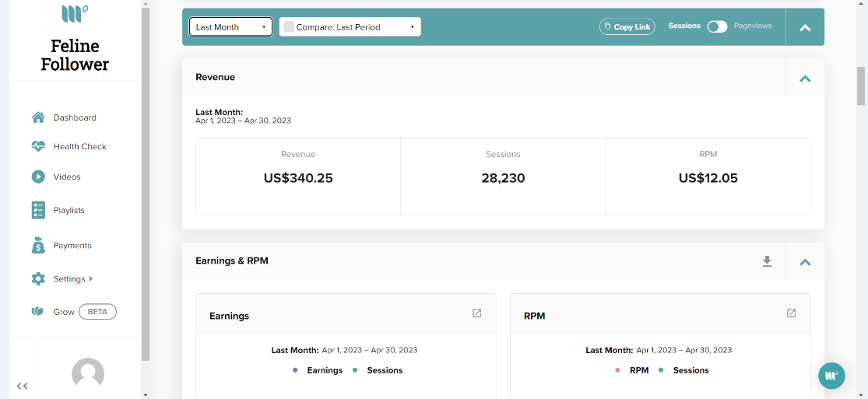868x399 pixels.
Task: Open the Playlists list icon
Action: tap(38, 210)
